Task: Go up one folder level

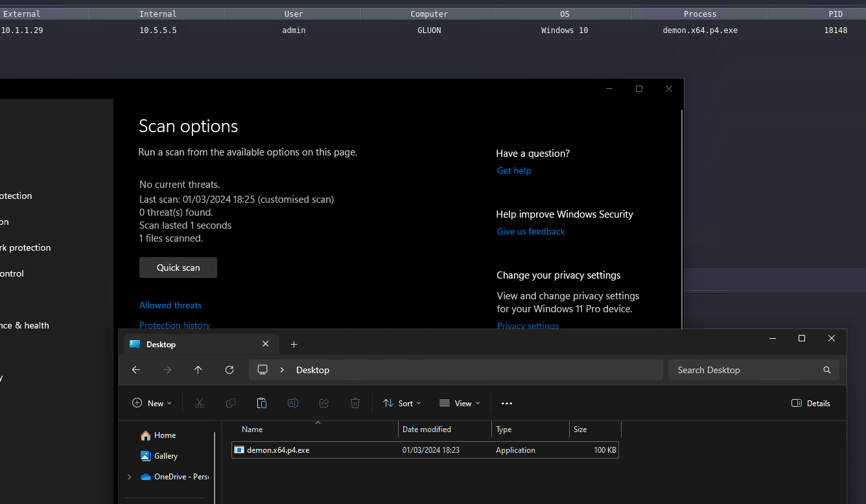Action: point(198,370)
